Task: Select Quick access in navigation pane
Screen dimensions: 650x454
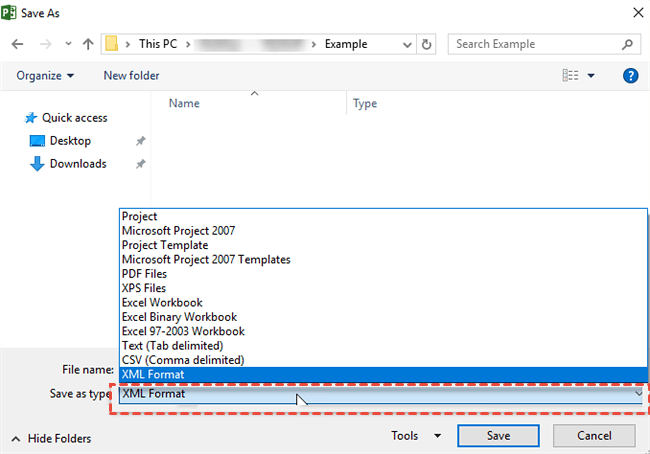Action: (75, 118)
